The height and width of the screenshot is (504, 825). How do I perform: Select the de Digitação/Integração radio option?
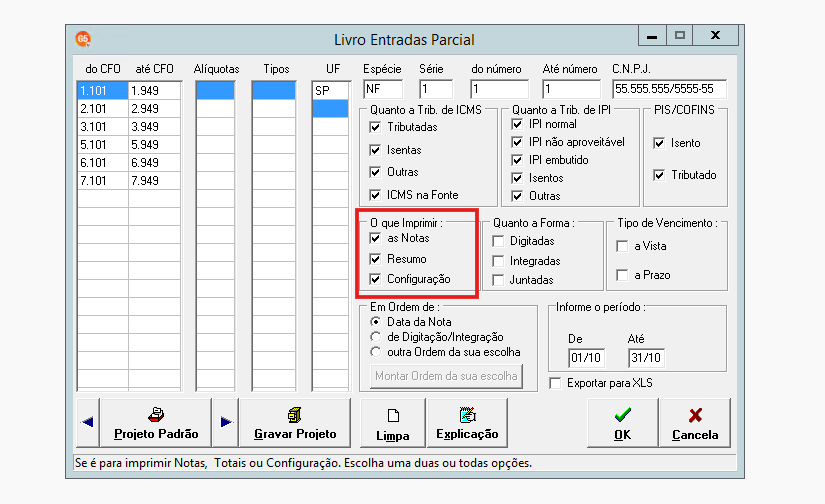point(375,337)
